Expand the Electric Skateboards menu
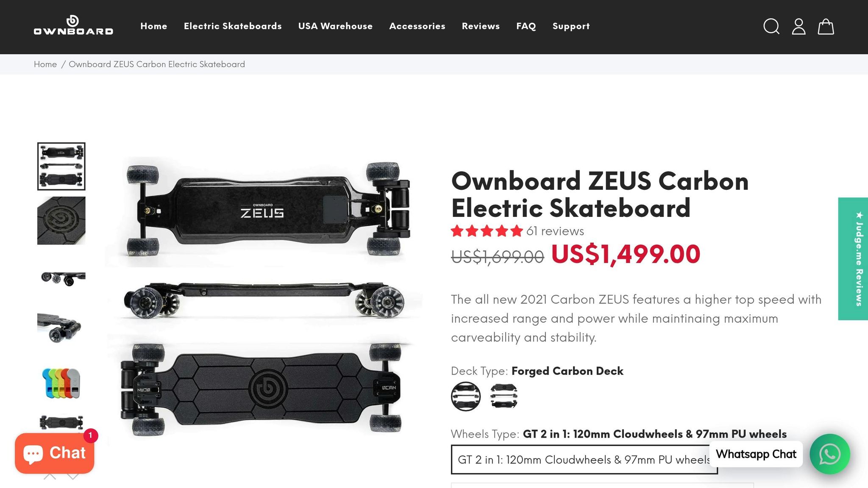 233,26
